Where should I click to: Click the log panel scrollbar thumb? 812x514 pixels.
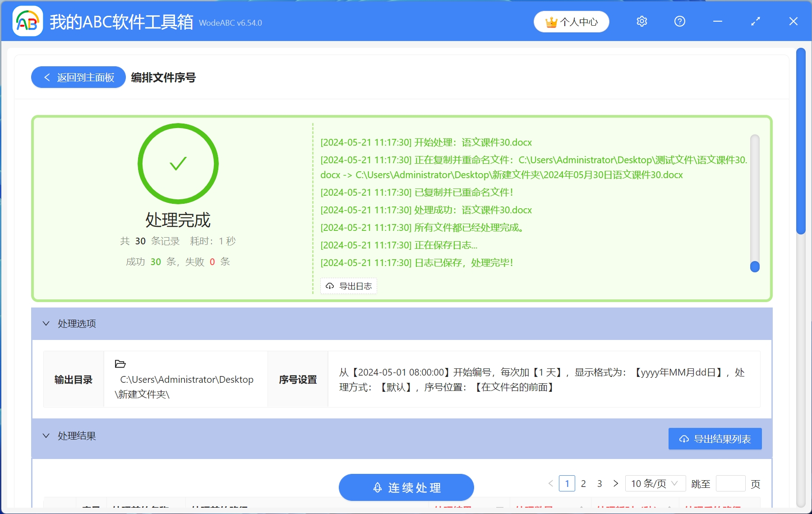pyautogui.click(x=754, y=266)
